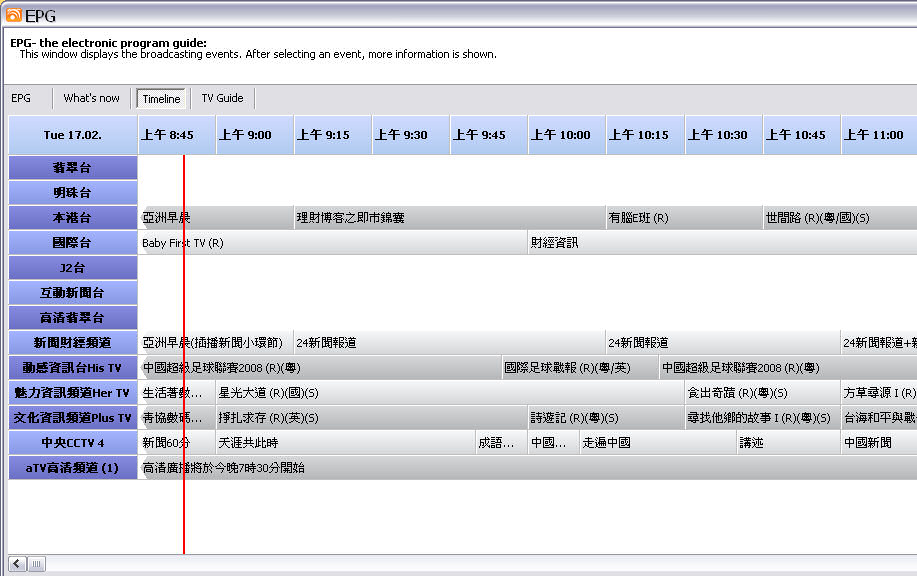
Task: Click the 上午 9:15 time header
Action: pos(332,135)
